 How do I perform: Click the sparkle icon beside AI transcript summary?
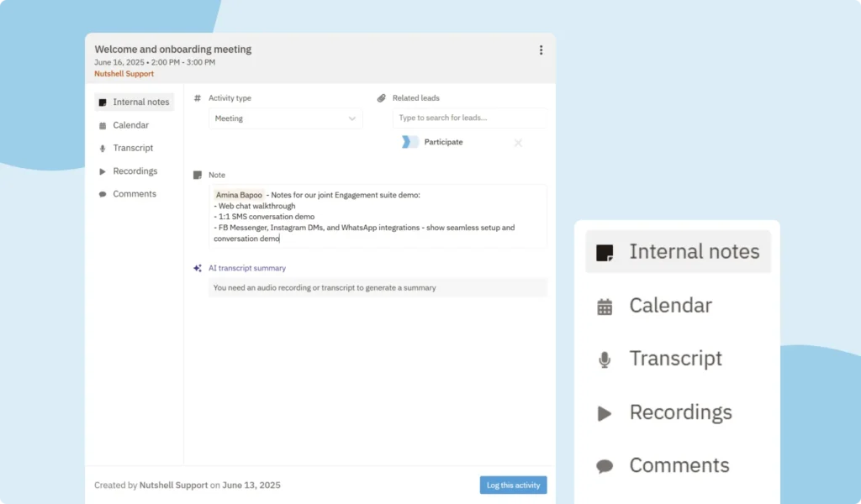coord(196,268)
